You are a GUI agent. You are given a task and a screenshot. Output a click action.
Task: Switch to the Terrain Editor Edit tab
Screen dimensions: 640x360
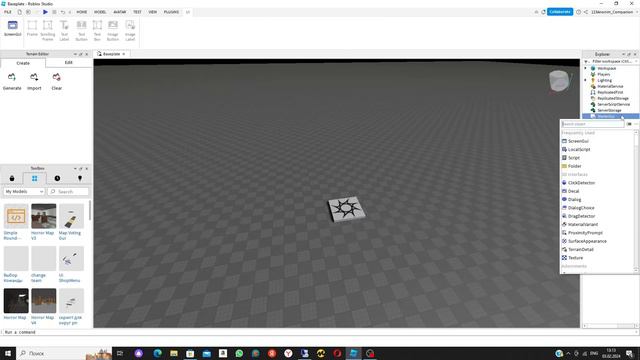pos(69,62)
